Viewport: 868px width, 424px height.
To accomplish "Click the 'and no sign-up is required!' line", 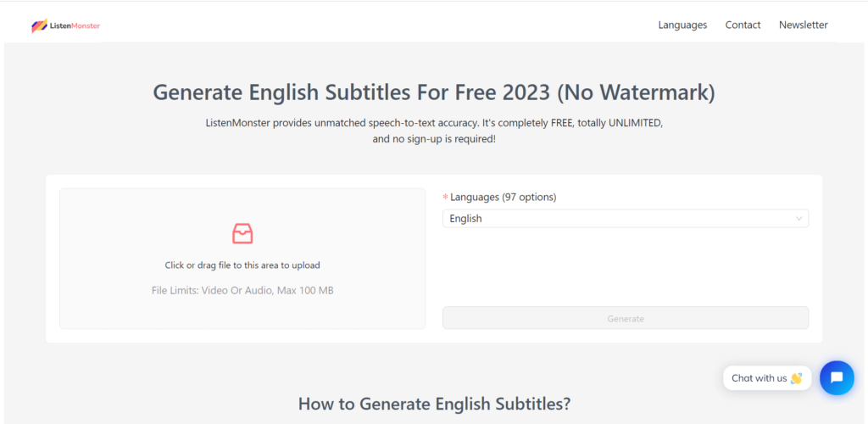I will coord(434,139).
